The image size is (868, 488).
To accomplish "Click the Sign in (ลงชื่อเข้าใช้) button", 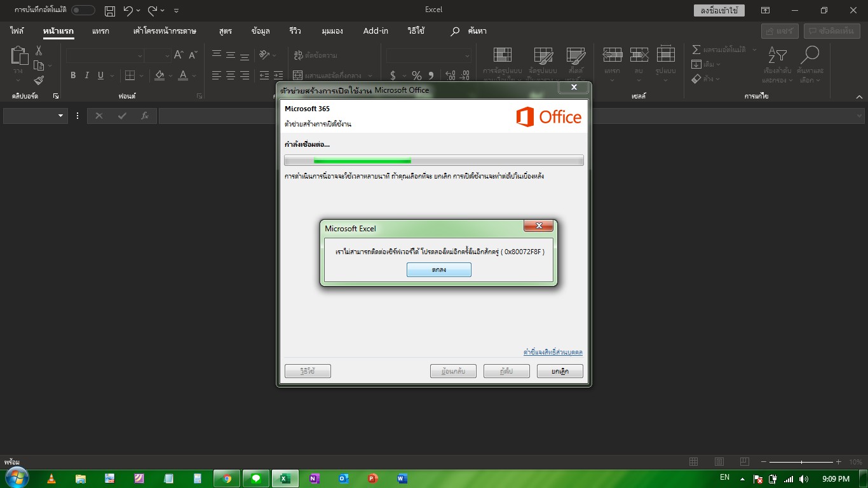I will pyautogui.click(x=719, y=10).
